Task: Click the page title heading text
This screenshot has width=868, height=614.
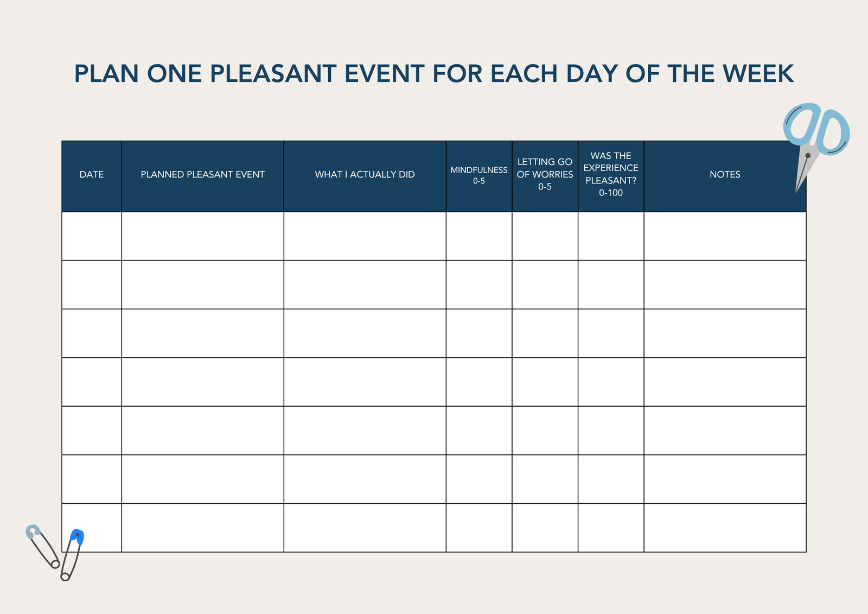Action: point(434,74)
